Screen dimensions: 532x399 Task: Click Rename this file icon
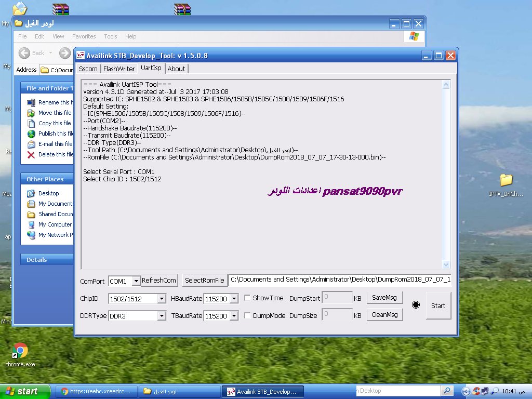(x=31, y=102)
